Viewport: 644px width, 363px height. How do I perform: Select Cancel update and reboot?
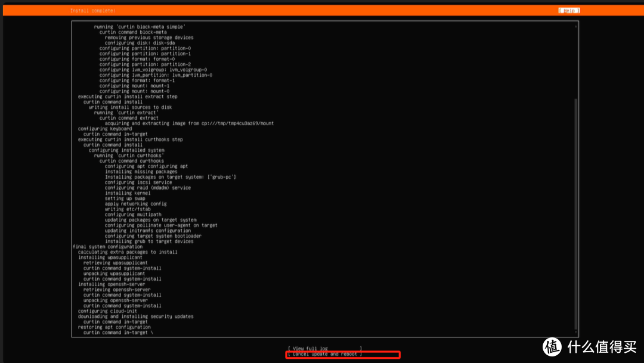[x=343, y=353]
